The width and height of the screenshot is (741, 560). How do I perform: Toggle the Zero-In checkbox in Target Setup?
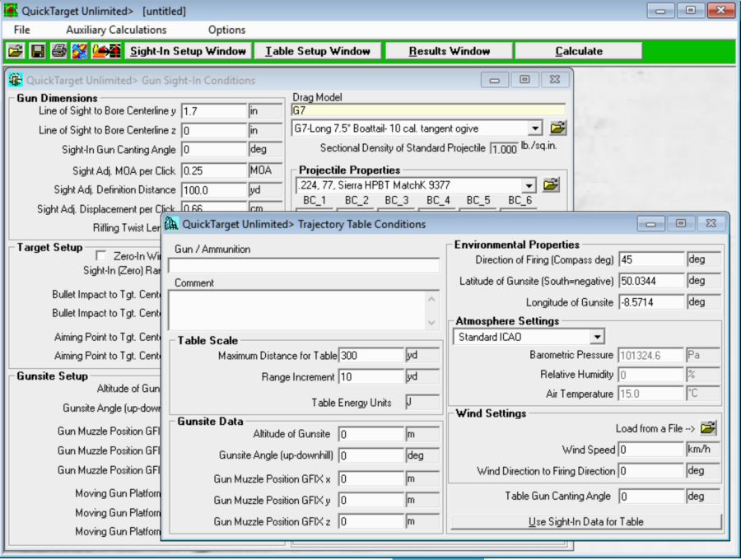101,256
